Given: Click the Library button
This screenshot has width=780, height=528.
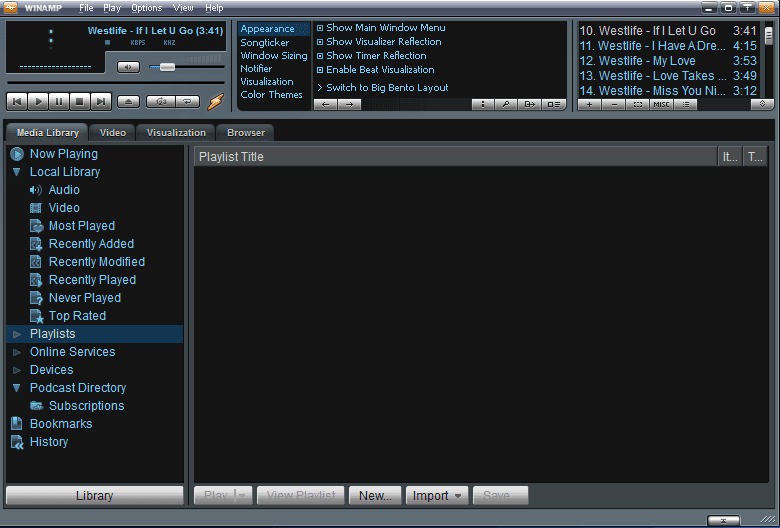Looking at the screenshot, I should 95,496.
